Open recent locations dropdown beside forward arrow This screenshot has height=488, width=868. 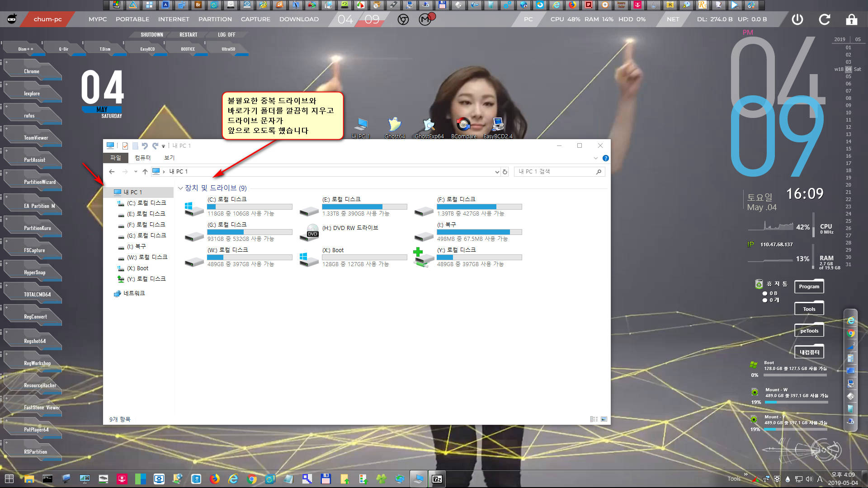136,172
